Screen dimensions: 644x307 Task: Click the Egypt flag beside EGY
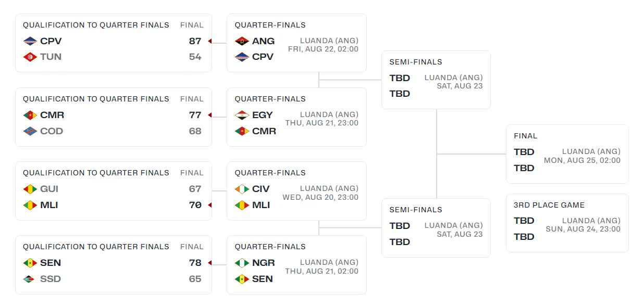point(242,115)
